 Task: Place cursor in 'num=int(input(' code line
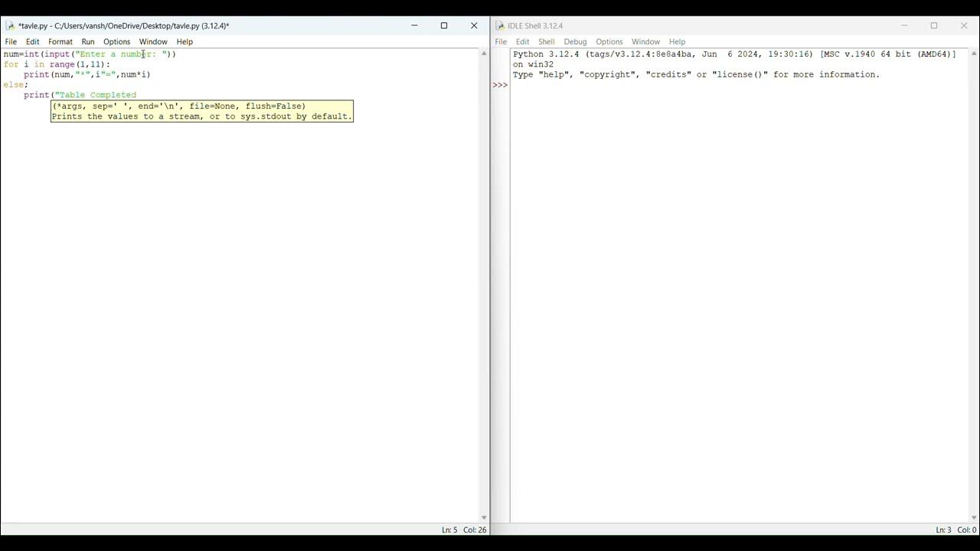tap(90, 54)
